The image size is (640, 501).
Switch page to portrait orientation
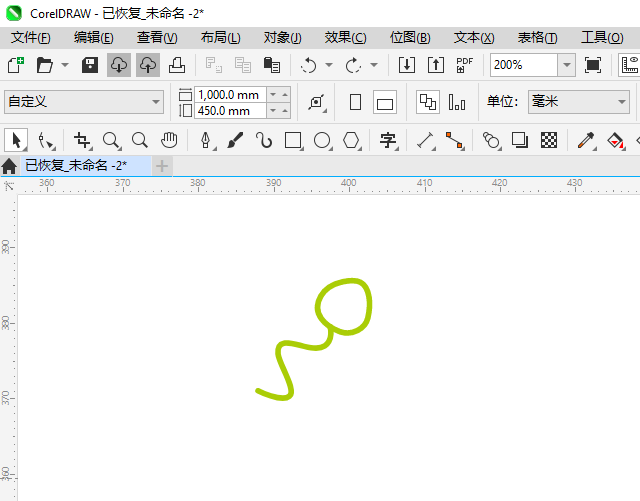coord(355,102)
